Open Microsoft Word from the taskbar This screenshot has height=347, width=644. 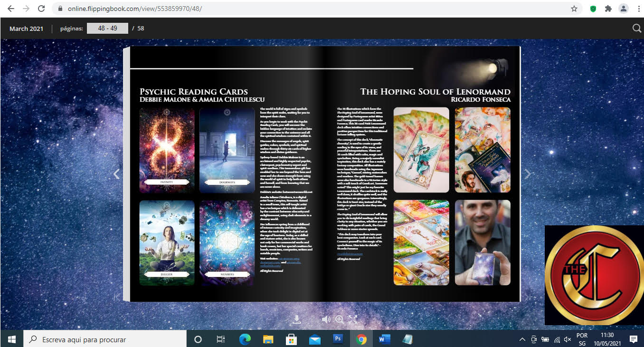point(385,339)
